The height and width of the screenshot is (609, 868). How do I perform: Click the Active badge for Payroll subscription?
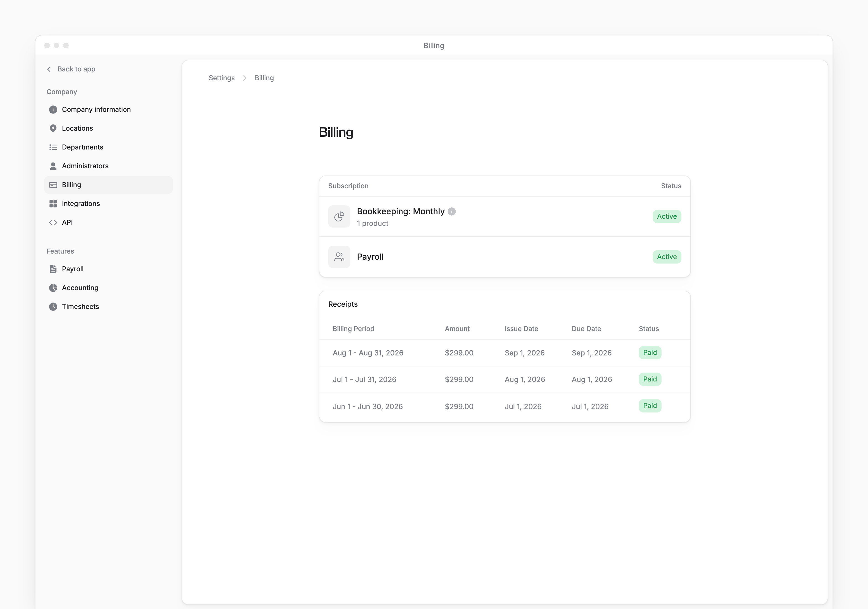pyautogui.click(x=666, y=257)
